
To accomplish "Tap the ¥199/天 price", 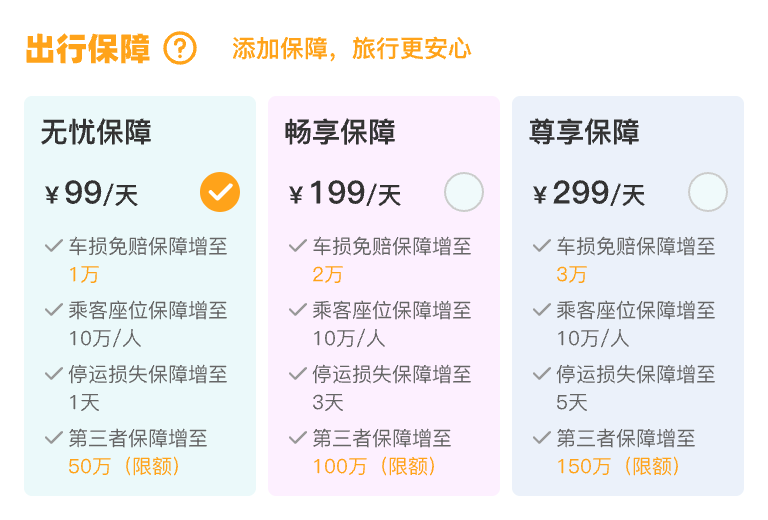I will (345, 193).
